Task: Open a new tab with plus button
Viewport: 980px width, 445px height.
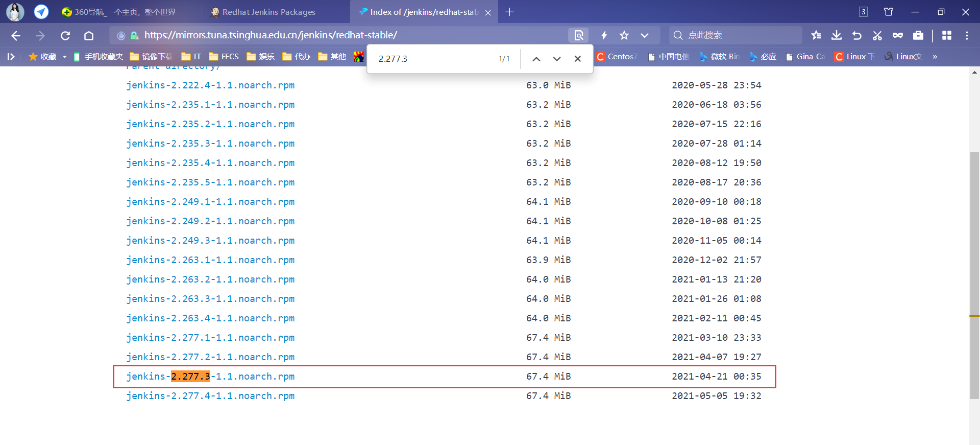Action: point(509,12)
